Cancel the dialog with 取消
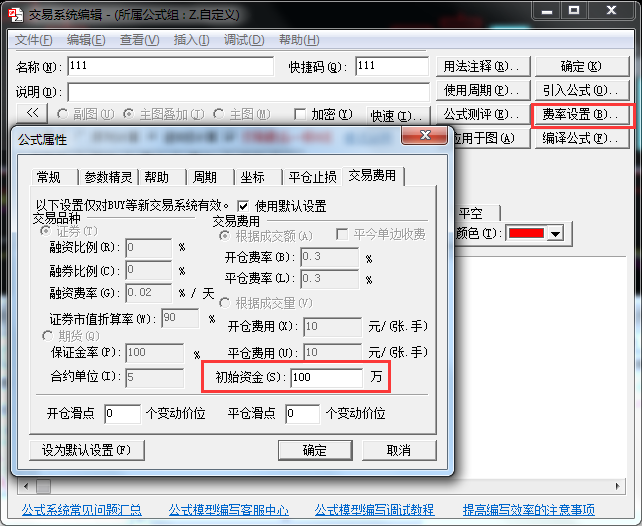Image resolution: width=642 pixels, height=526 pixels. [x=399, y=450]
